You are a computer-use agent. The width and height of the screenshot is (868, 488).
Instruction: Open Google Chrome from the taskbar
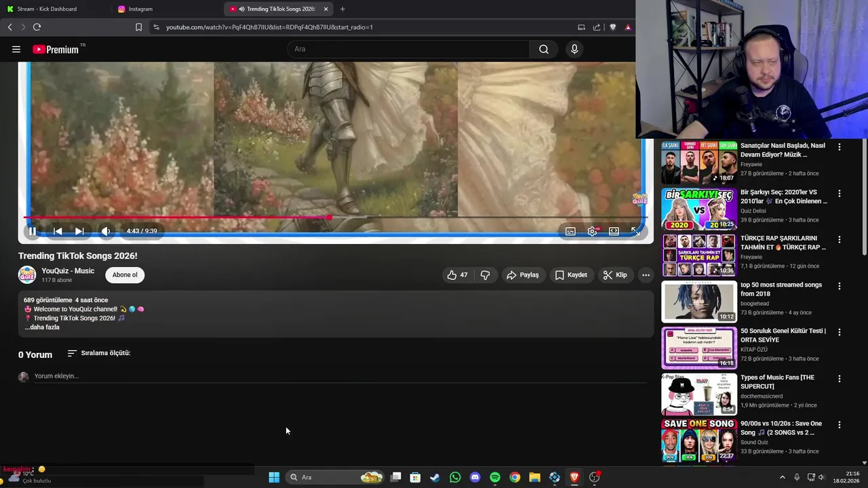click(515, 477)
